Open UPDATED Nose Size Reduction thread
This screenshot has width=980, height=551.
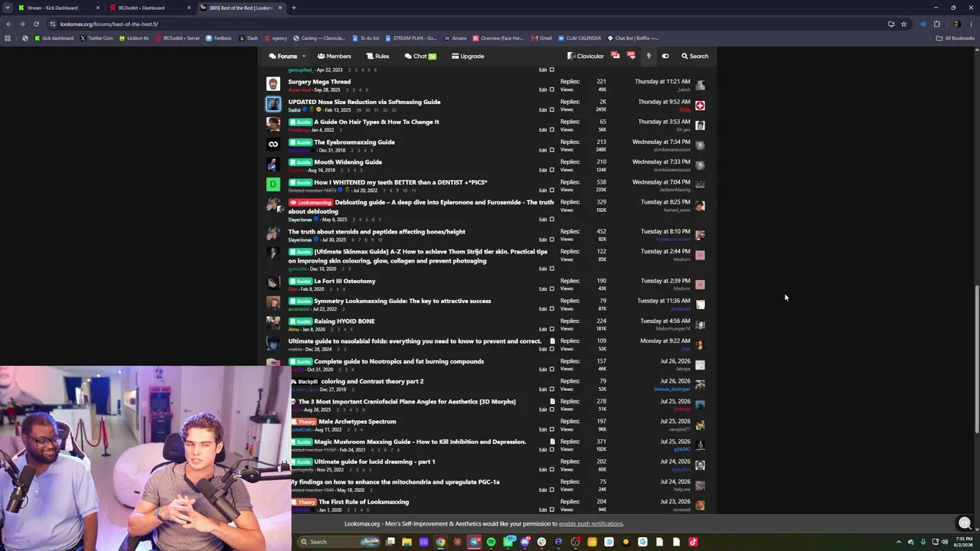tap(364, 102)
